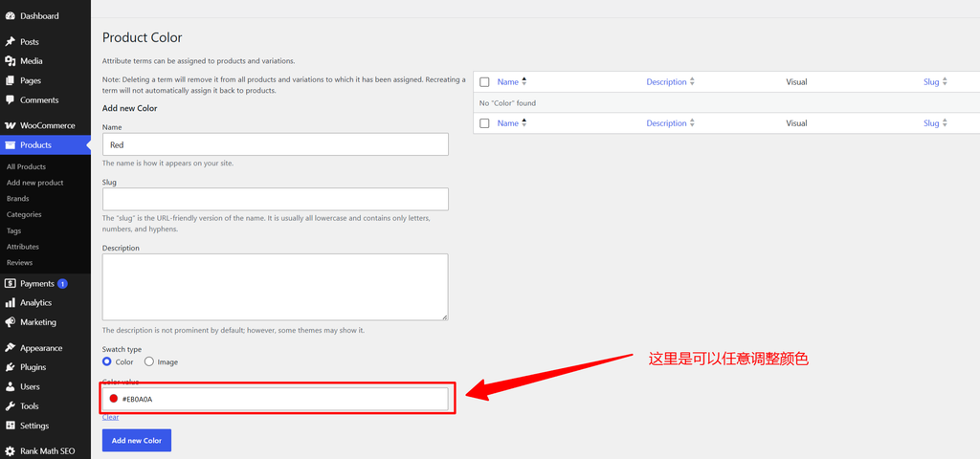Click the Rank Math SEO icon
The height and width of the screenshot is (459, 980).
click(x=10, y=451)
